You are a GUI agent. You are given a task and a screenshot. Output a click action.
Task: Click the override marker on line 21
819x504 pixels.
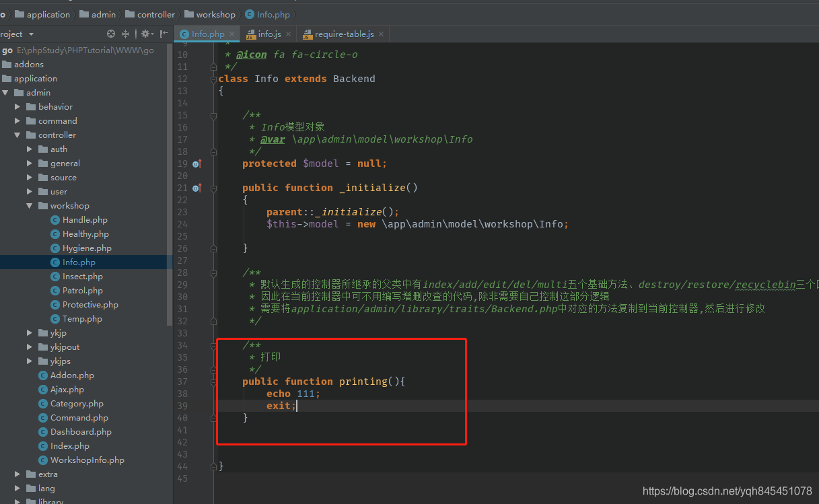(197, 188)
